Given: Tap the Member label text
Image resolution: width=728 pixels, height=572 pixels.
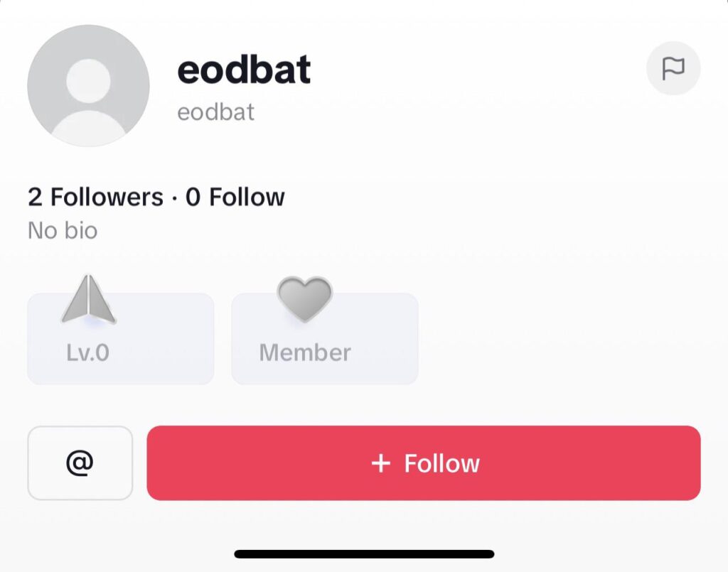Looking at the screenshot, I should coord(305,352).
